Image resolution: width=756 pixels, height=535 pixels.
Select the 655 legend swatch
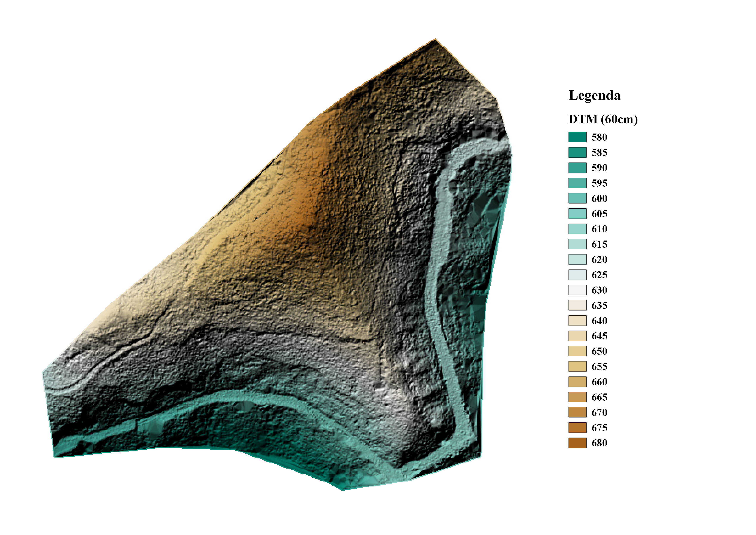tap(577, 366)
